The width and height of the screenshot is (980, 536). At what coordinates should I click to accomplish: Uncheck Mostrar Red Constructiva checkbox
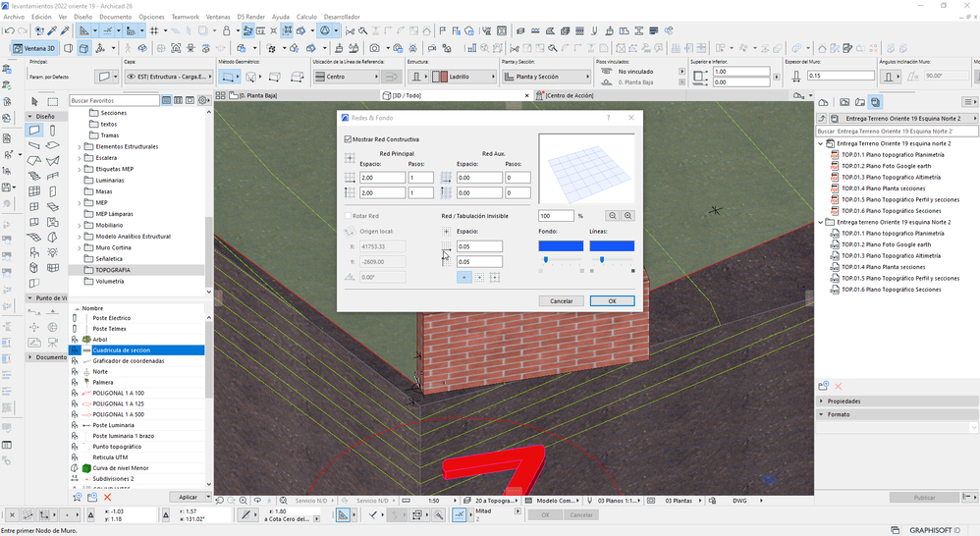click(x=348, y=139)
